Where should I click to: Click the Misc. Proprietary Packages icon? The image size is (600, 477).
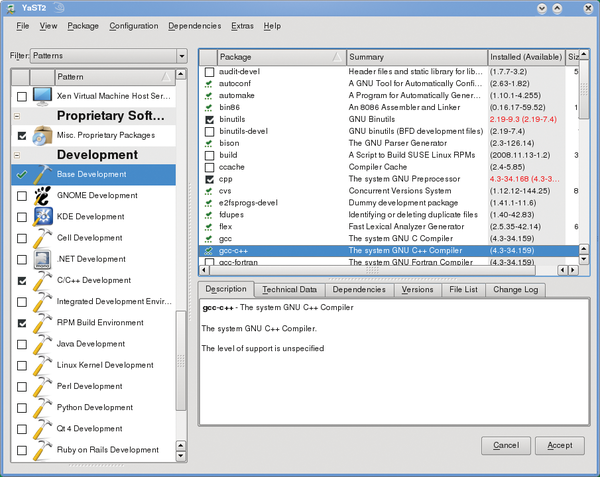point(43,135)
